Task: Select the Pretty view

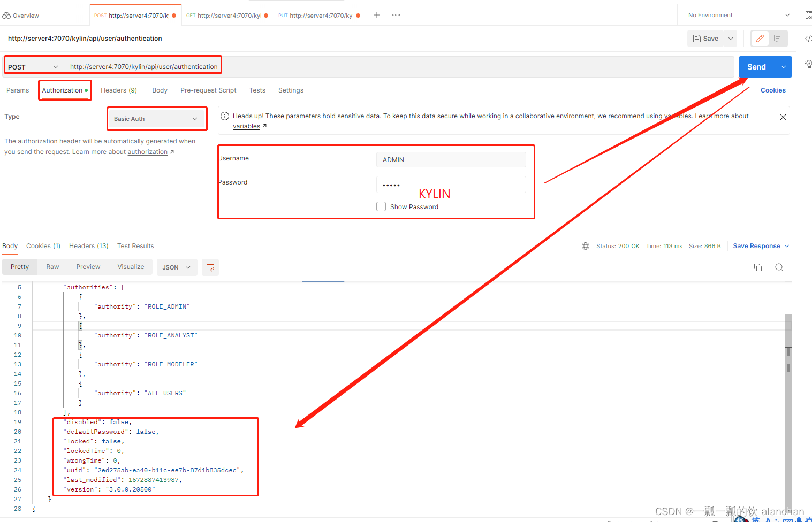Action: 20,267
